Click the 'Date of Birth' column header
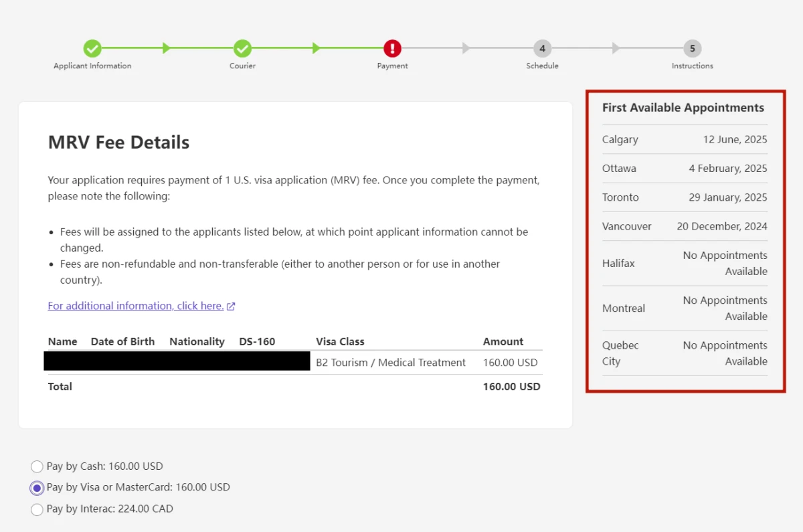This screenshot has height=532, width=803. (122, 341)
